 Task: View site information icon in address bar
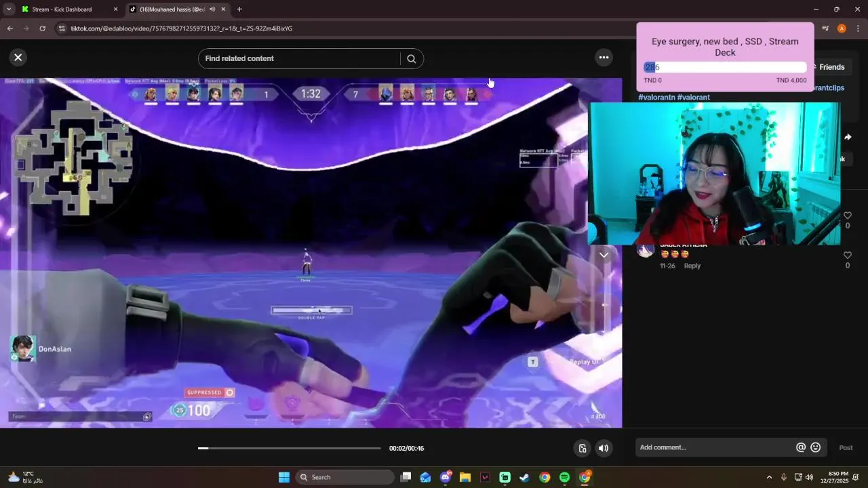[x=62, y=28]
